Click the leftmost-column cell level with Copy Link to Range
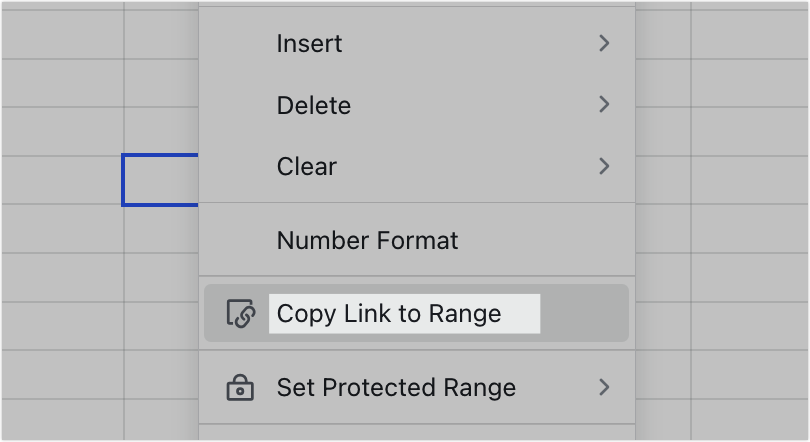Screen dimensions: 810x442 [x=63, y=326]
